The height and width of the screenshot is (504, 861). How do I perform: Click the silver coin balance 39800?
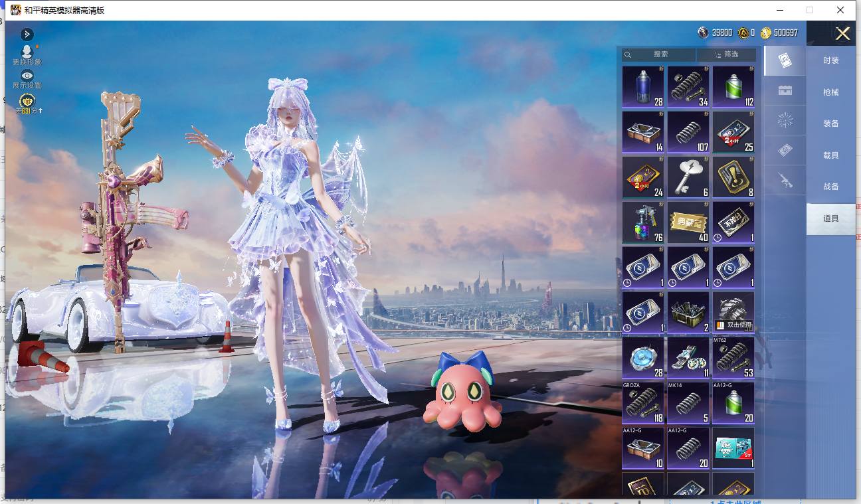(715, 33)
